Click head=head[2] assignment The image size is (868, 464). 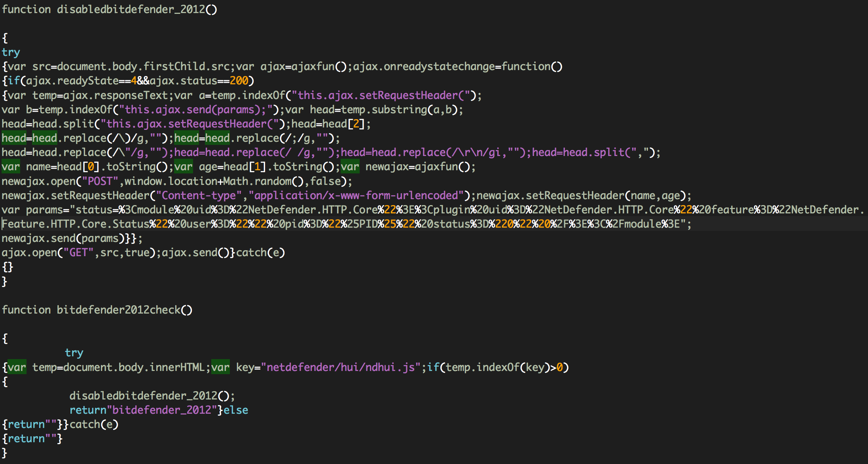[328, 124]
